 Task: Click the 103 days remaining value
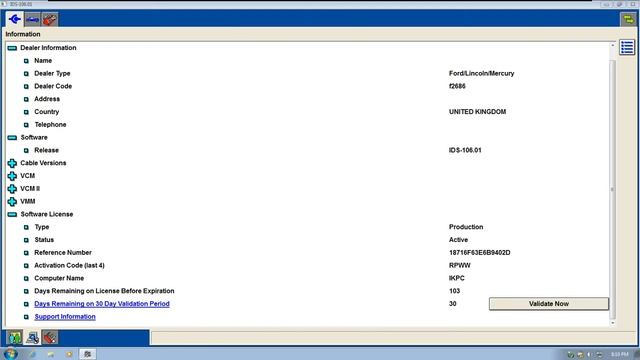(454, 291)
